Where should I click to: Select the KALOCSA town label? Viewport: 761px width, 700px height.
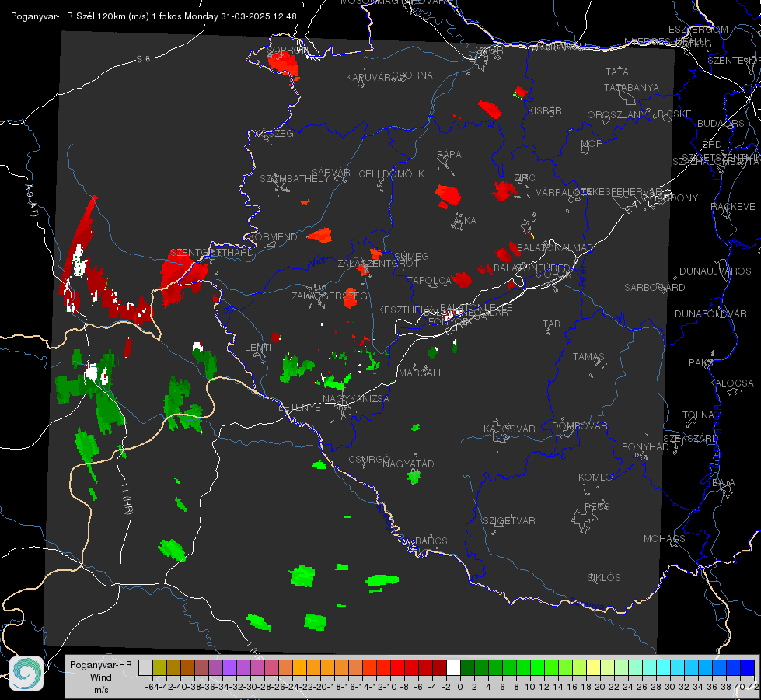[731, 383]
